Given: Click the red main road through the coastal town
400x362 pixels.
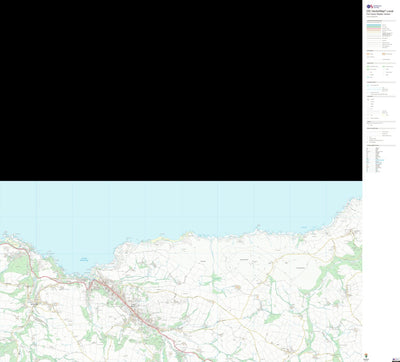Looking at the screenshot, I should (x=127, y=305).
